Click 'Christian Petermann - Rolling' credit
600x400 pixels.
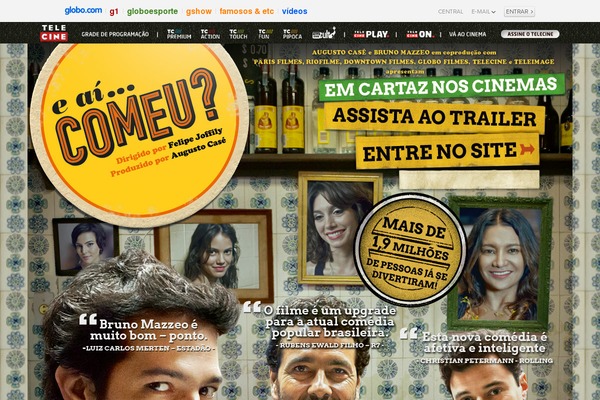point(484,361)
